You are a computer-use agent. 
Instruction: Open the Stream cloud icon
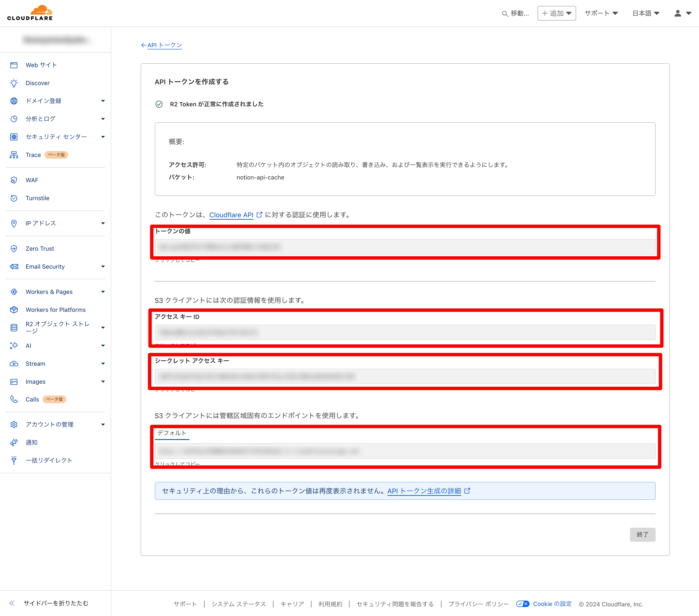point(14,364)
